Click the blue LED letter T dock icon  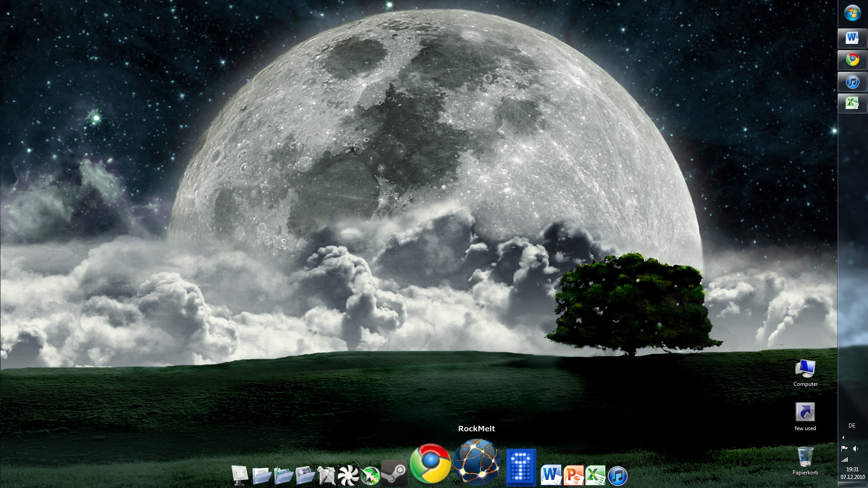point(521,467)
